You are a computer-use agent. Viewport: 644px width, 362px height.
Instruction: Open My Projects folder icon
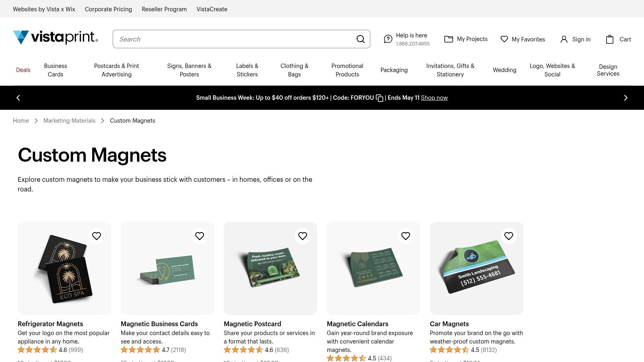tap(448, 39)
